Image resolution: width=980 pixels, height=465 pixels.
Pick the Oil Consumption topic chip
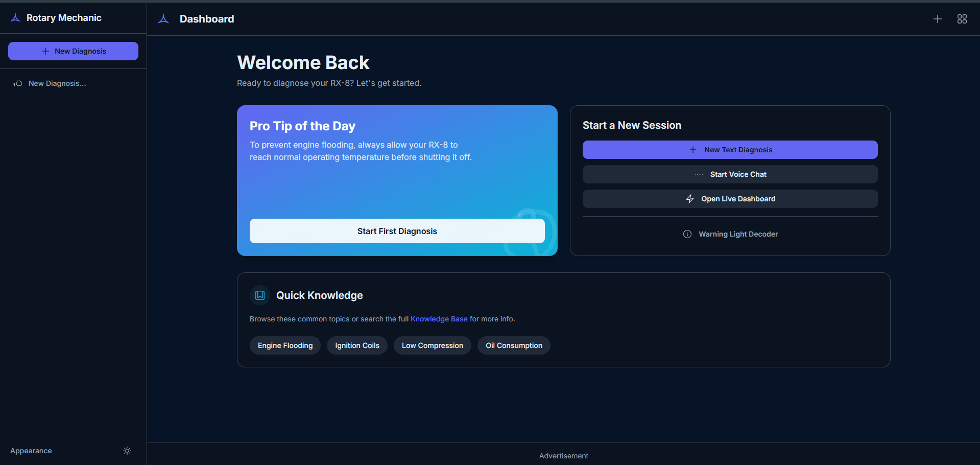point(514,345)
